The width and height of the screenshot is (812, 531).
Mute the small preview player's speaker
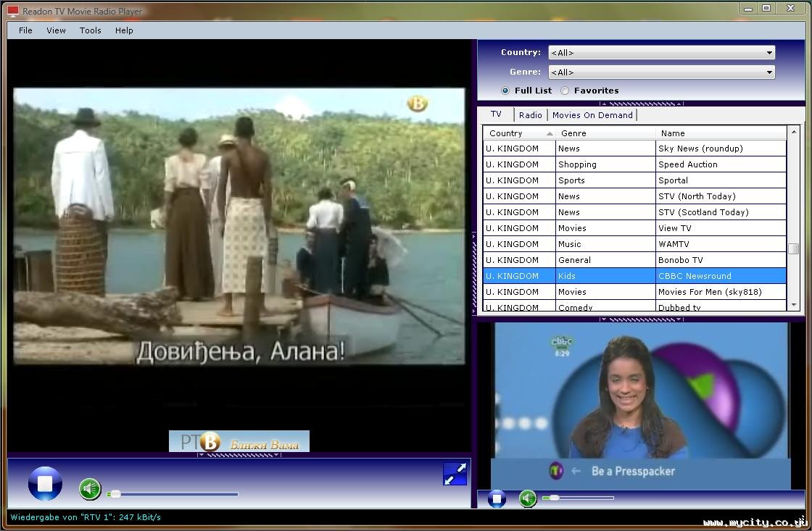point(528,498)
